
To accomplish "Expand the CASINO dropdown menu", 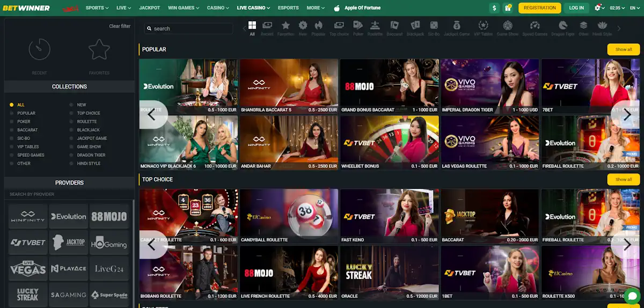I will click(x=218, y=8).
